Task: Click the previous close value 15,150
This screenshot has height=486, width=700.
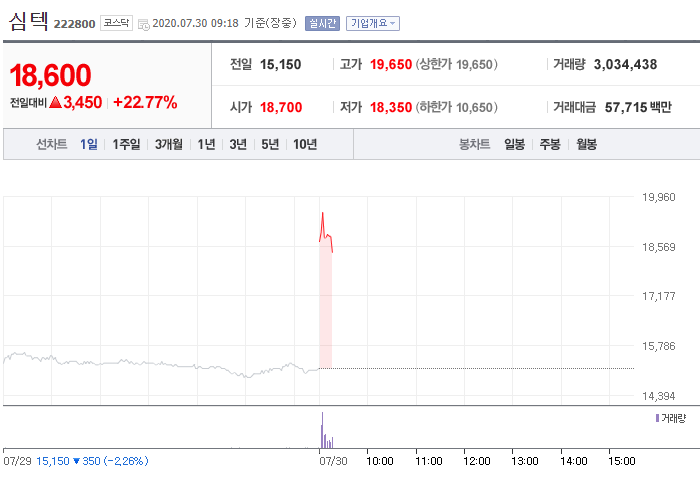Action: point(280,64)
